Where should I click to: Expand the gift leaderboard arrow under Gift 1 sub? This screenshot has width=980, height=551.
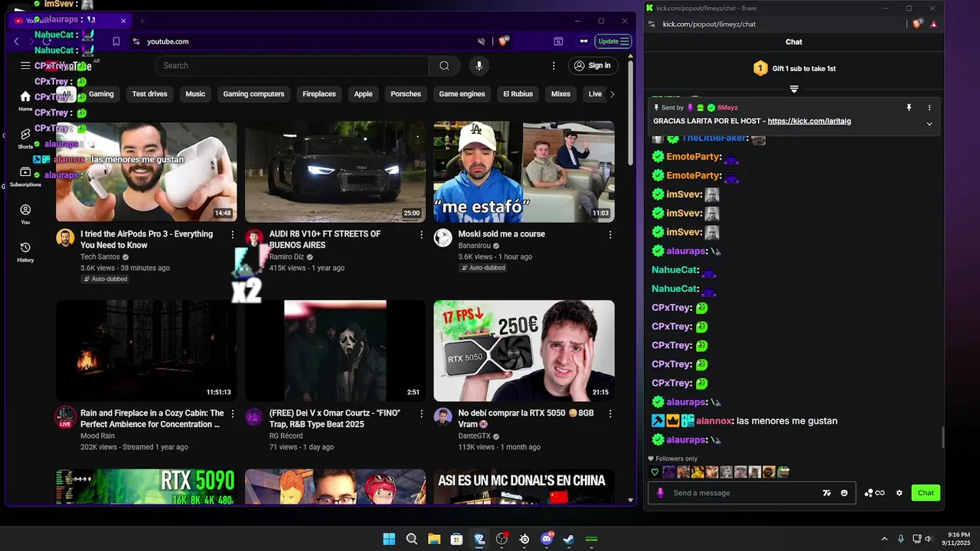(794, 89)
